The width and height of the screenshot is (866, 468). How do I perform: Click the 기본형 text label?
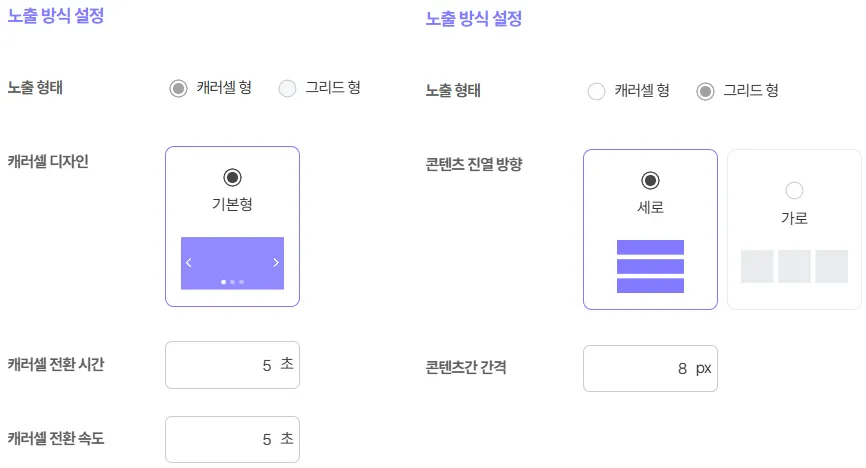(232, 204)
